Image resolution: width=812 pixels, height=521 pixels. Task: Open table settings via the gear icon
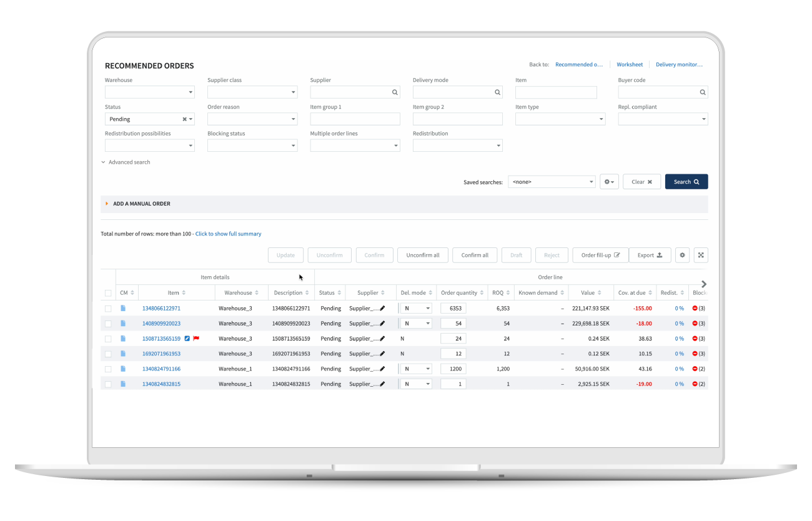[682, 255]
